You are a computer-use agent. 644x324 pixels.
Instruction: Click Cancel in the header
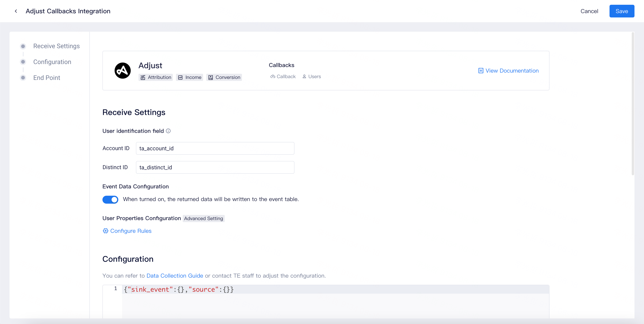(x=589, y=11)
